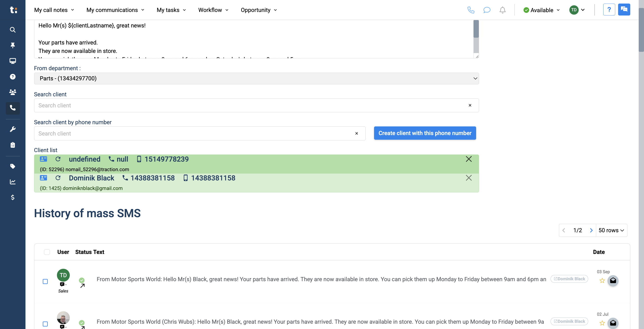Image resolution: width=644 pixels, height=329 pixels.
Task: Open the 50 rows page size dropdown
Action: pos(611,230)
